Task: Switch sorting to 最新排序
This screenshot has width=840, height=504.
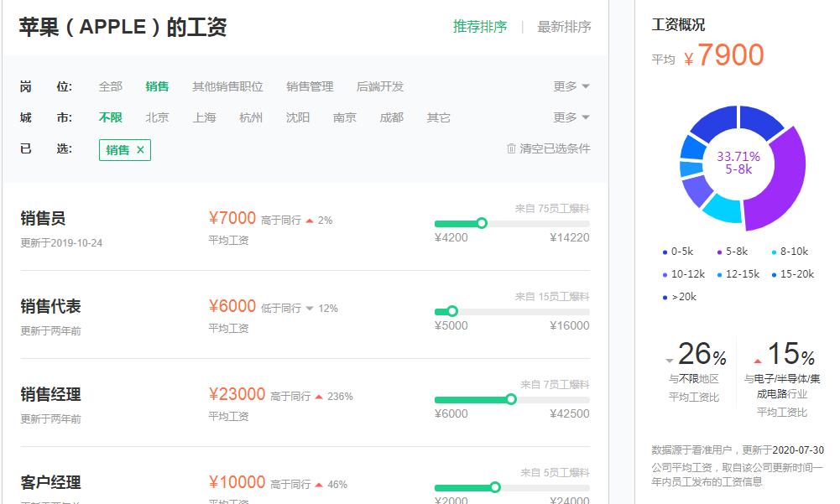Action: 563,27
